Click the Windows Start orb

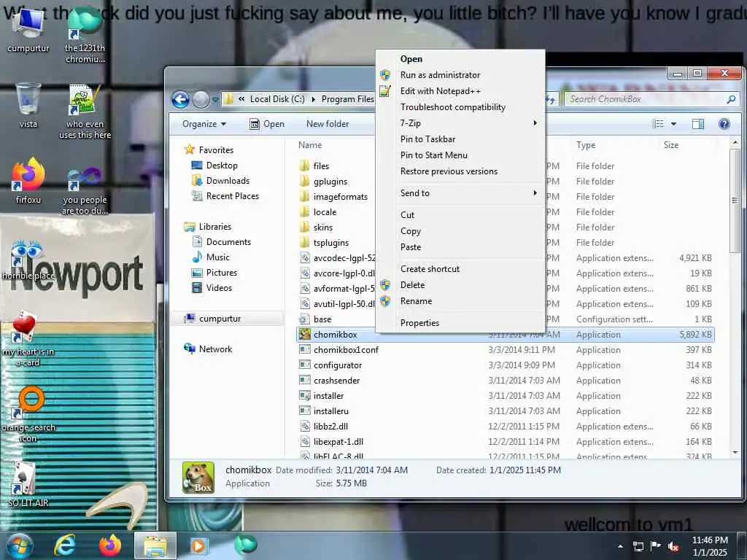point(19,545)
